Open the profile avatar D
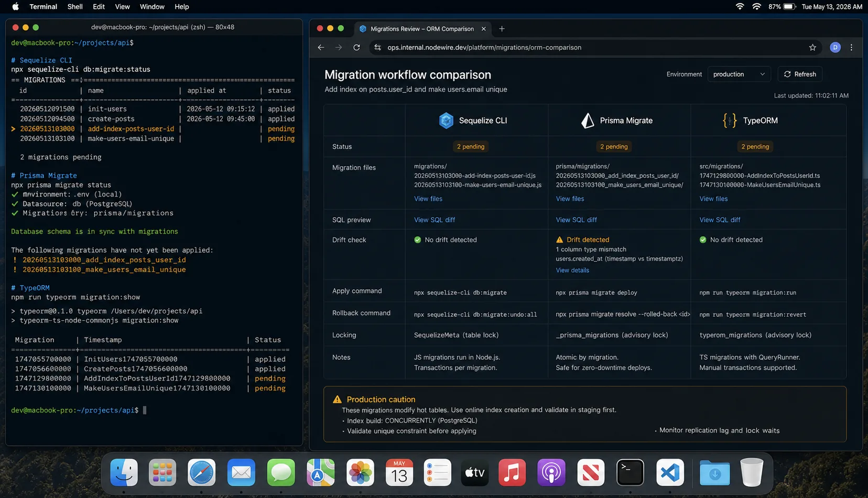Image resolution: width=868 pixels, height=498 pixels. pyautogui.click(x=835, y=47)
